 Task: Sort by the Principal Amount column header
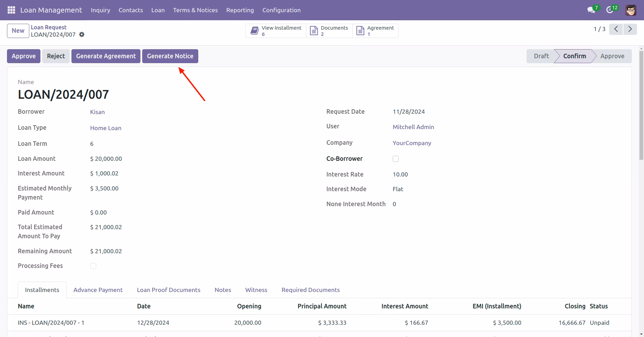[x=322, y=306]
